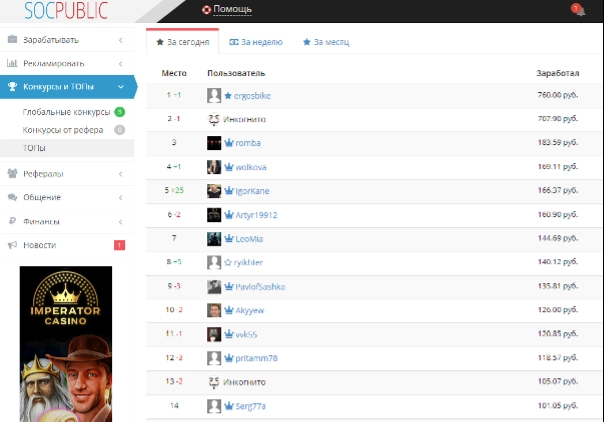The width and height of the screenshot is (604, 422).
Task: Click LeoMia's avatar thumbnail
Action: (214, 239)
